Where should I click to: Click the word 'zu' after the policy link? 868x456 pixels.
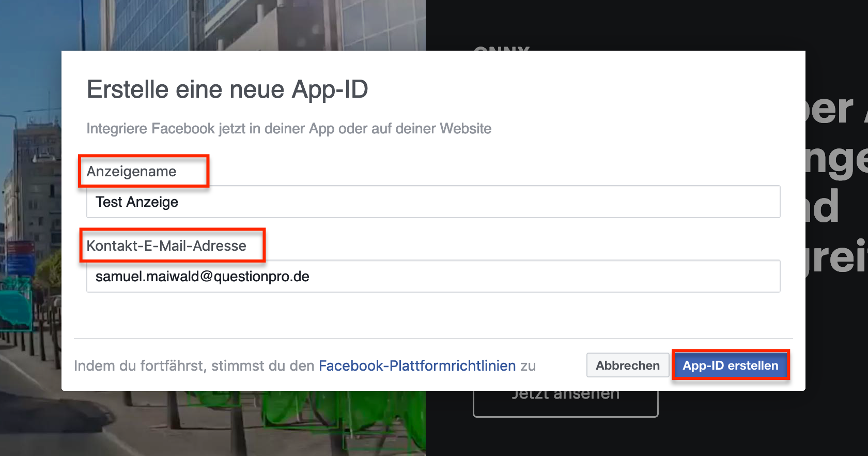click(528, 366)
